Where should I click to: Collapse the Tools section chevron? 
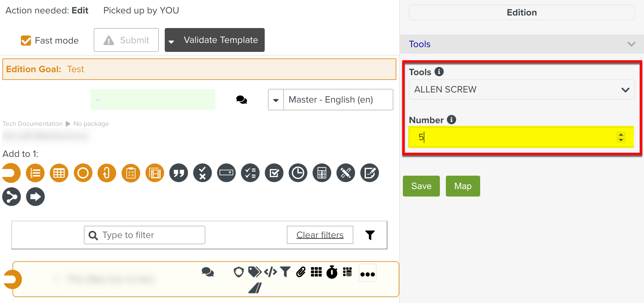pos(631,44)
